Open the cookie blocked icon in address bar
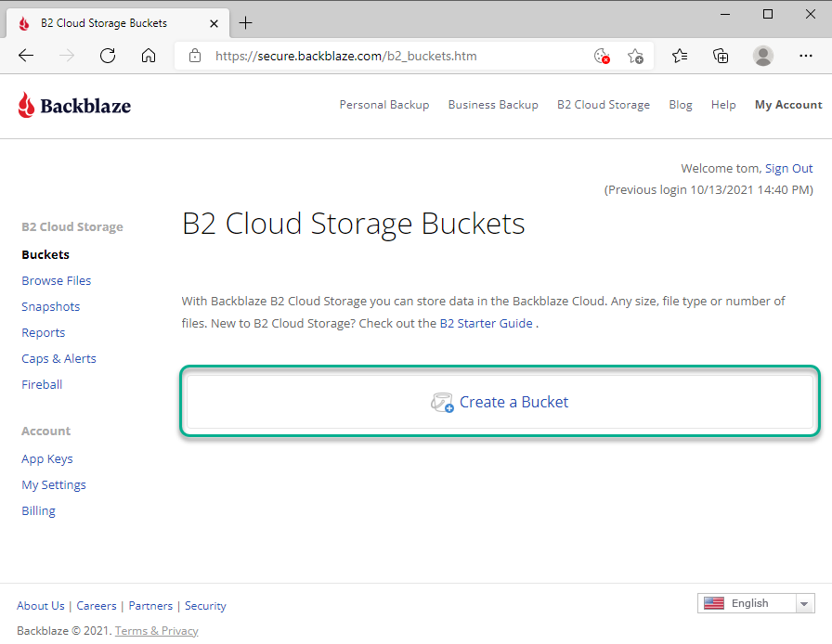The width and height of the screenshot is (832, 644). 602,57
